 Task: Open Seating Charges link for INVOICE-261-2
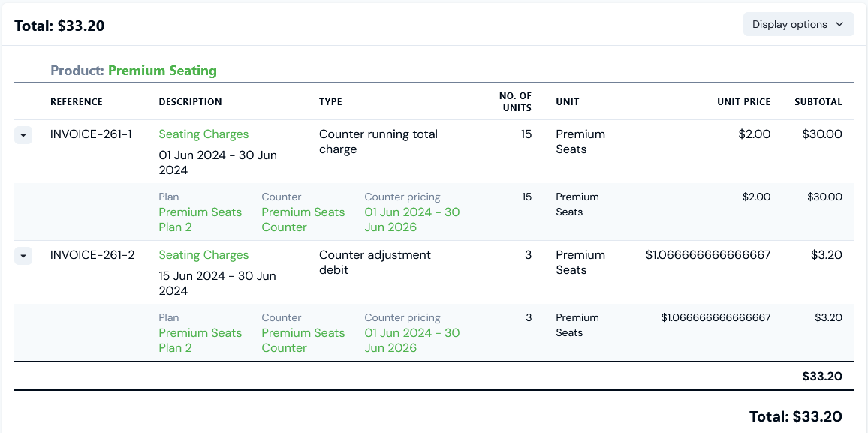[x=203, y=255]
